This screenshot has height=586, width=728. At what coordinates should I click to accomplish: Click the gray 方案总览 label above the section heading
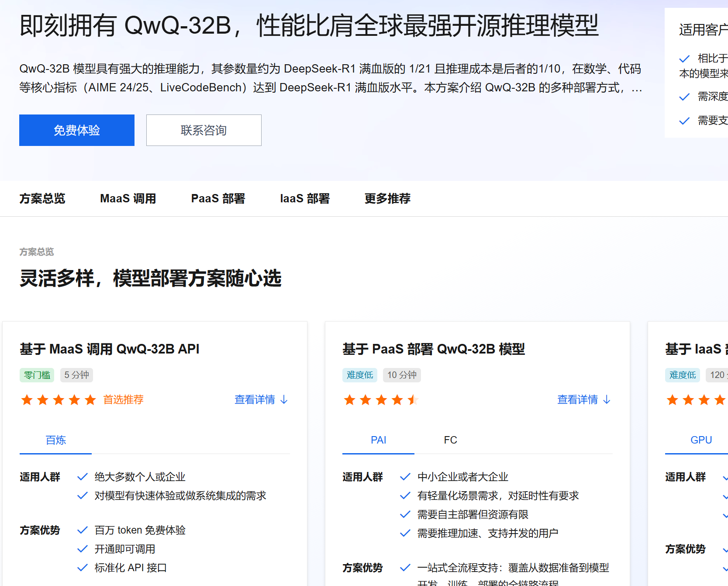pyautogui.click(x=37, y=252)
